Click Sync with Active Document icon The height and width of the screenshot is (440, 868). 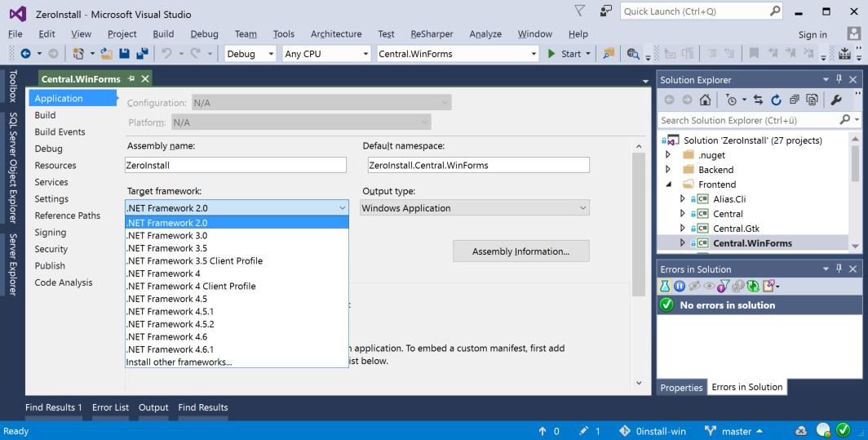(759, 100)
